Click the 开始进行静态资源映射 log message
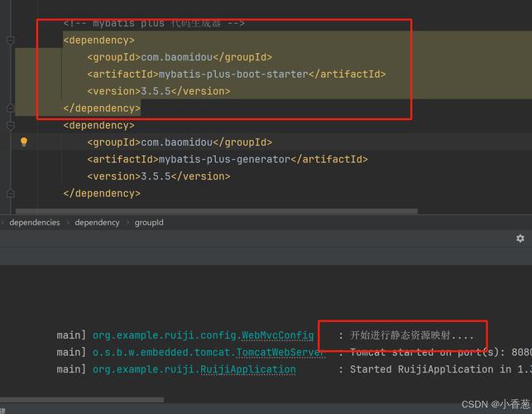 point(411,335)
